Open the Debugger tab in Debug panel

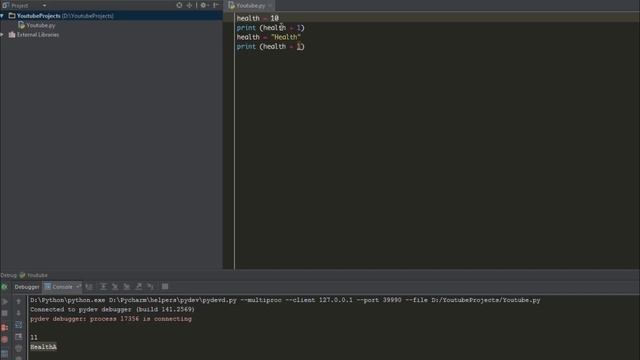pyautogui.click(x=27, y=287)
